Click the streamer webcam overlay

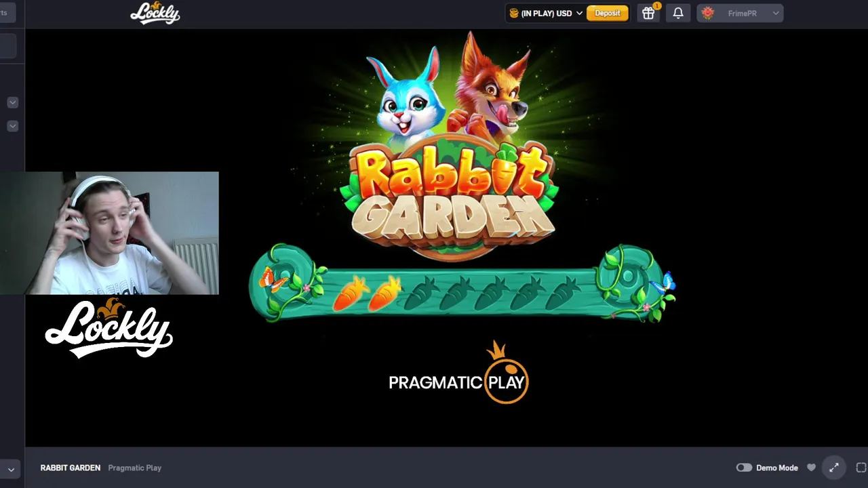coord(110,233)
